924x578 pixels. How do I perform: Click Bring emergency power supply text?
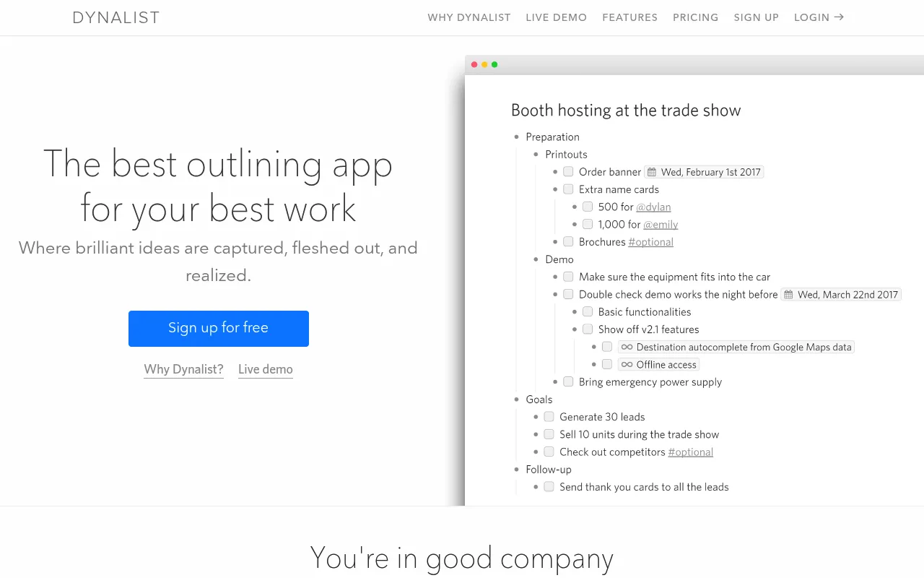point(650,381)
